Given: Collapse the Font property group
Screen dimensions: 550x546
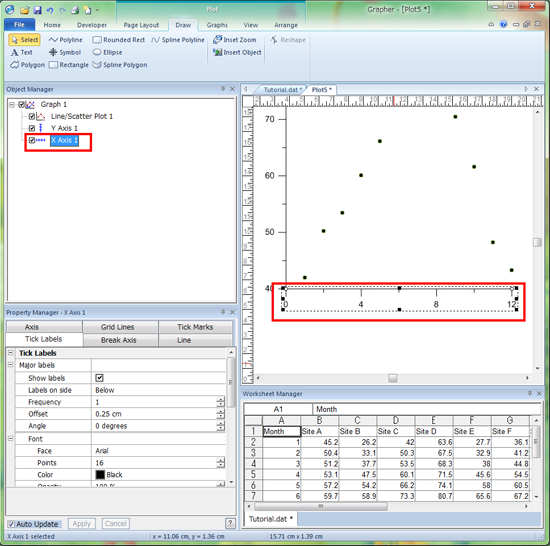Looking at the screenshot, I should (x=11, y=438).
